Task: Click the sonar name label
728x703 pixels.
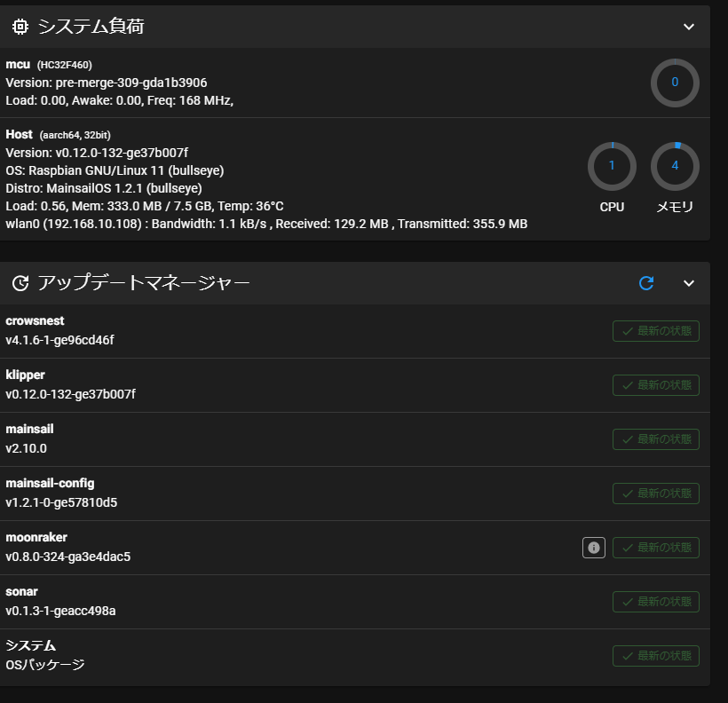Action: 21,591
